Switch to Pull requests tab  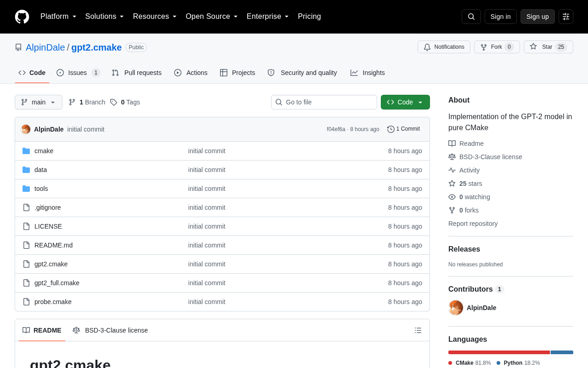point(136,73)
